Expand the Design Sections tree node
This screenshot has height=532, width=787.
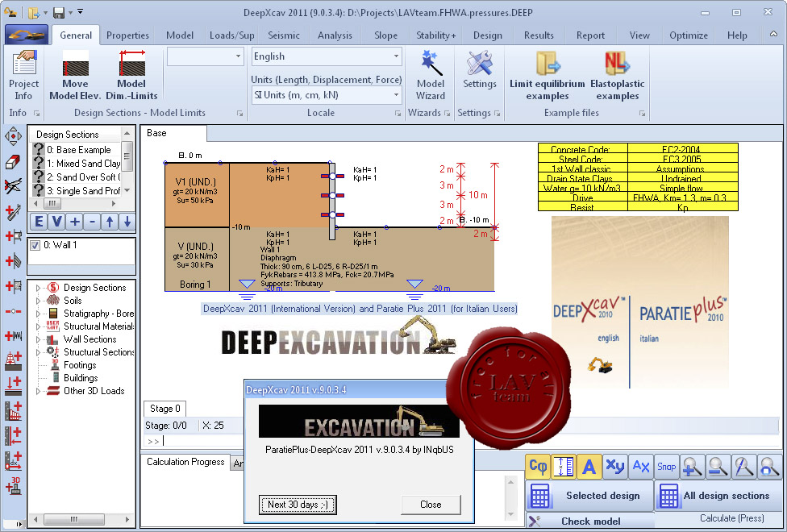pyautogui.click(x=38, y=288)
